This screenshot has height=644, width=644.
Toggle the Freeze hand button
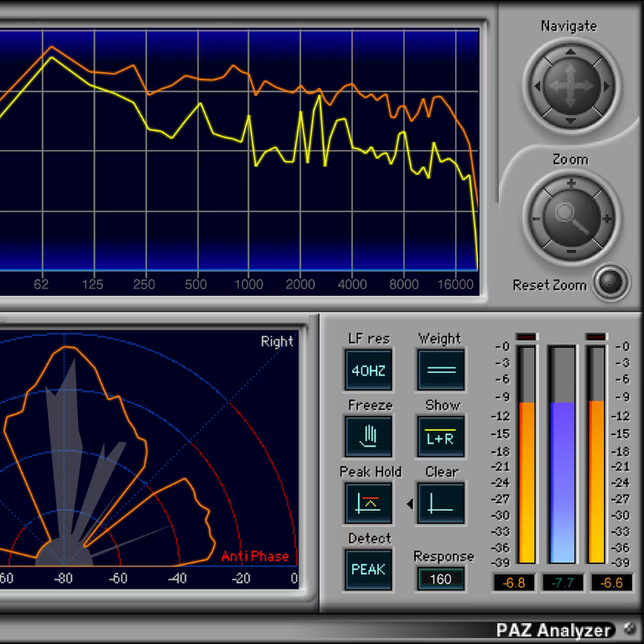368,436
